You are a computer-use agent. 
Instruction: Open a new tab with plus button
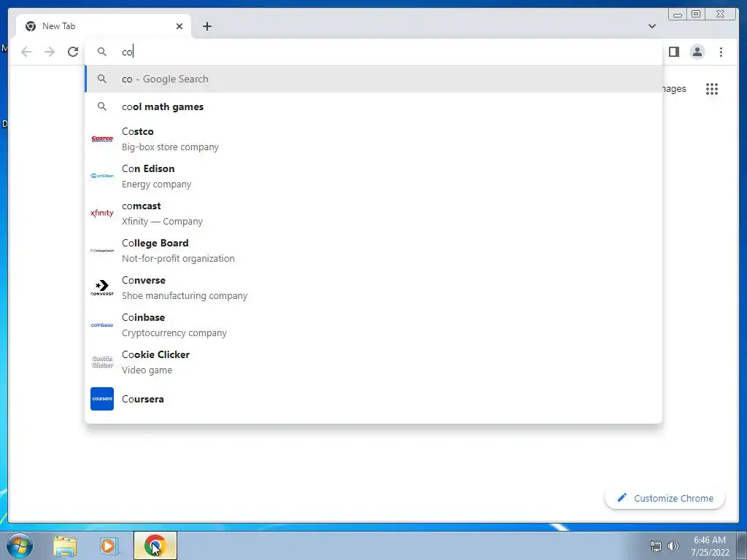[x=206, y=26]
